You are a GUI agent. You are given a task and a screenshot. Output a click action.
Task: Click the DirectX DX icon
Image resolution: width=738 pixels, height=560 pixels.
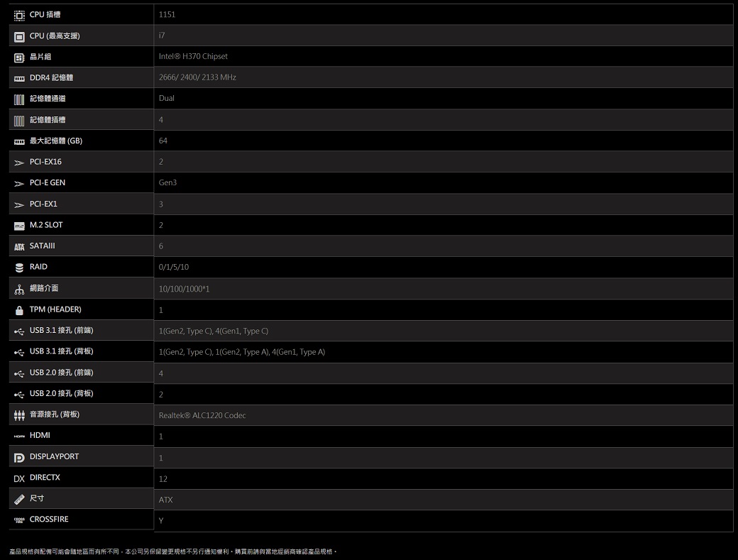pyautogui.click(x=19, y=478)
